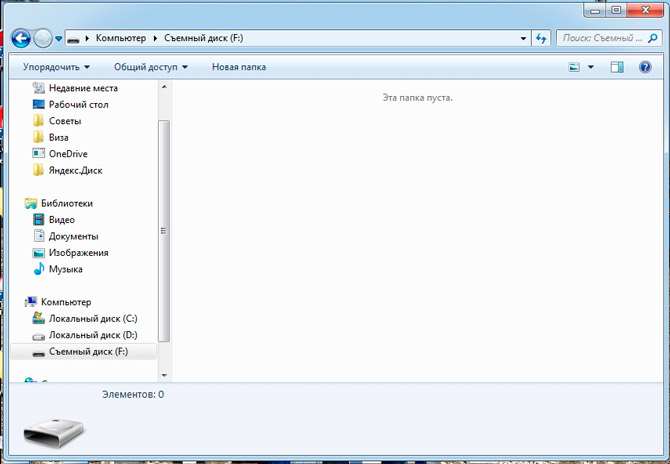
Task: Select OneDrive in the sidebar
Action: point(68,154)
